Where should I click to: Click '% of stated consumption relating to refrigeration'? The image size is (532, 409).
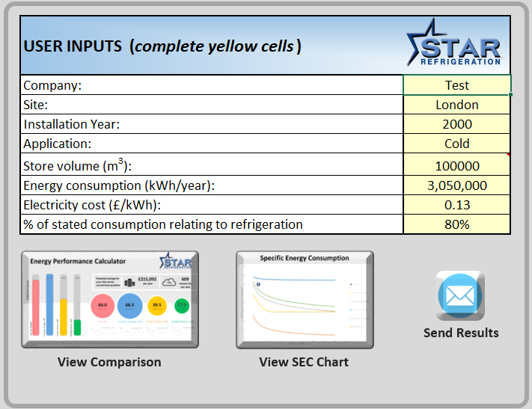point(163,224)
